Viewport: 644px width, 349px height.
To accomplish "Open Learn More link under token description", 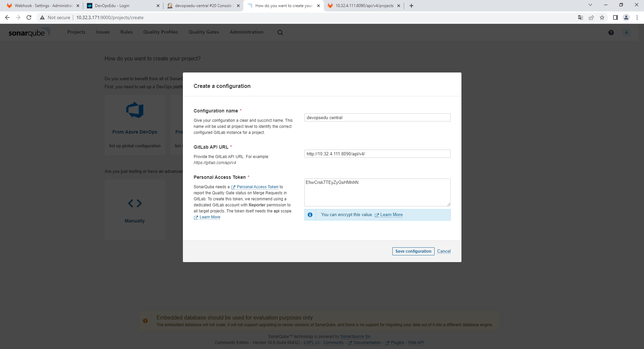I will click(207, 217).
